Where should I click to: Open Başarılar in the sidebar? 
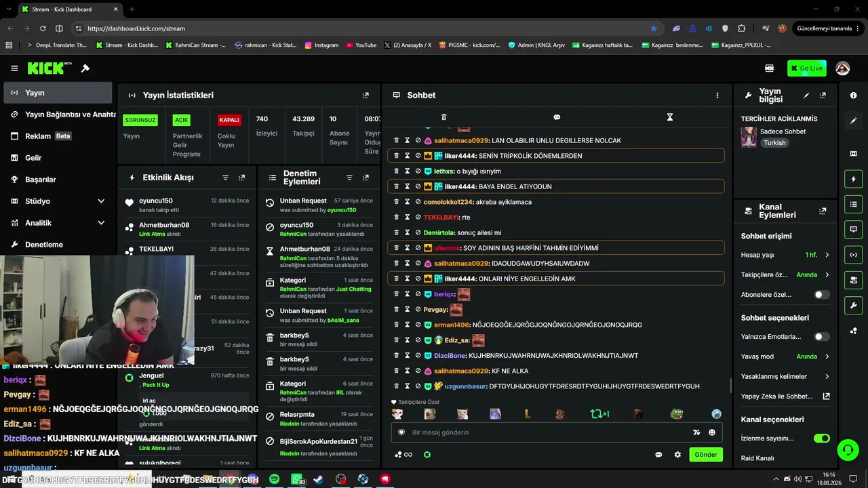click(x=58, y=180)
